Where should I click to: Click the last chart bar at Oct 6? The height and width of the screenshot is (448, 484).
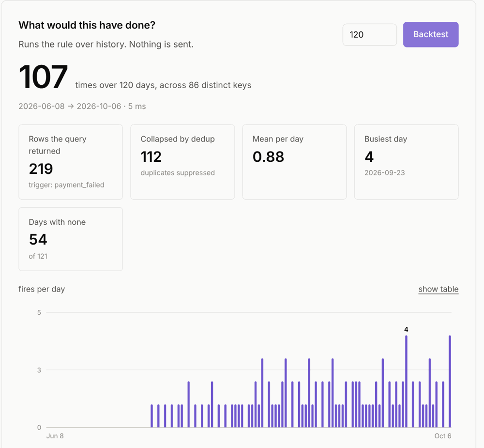450,381
